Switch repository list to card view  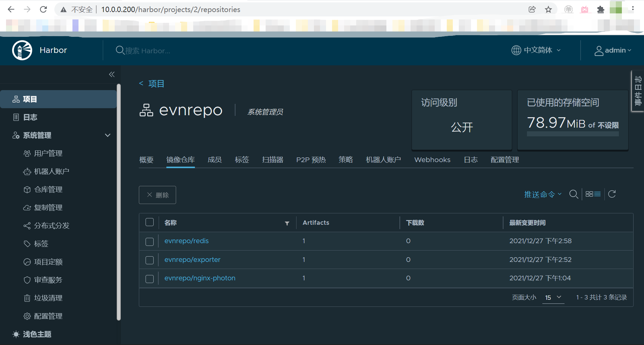(x=589, y=194)
